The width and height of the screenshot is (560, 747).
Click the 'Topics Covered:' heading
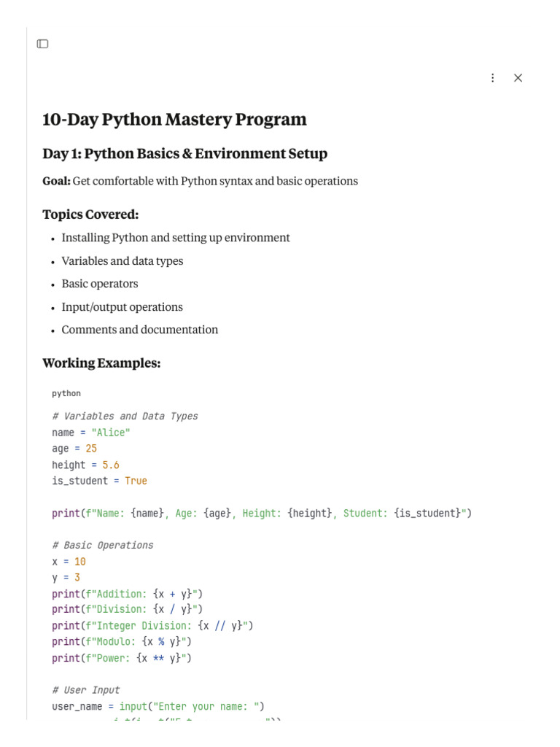click(90, 214)
